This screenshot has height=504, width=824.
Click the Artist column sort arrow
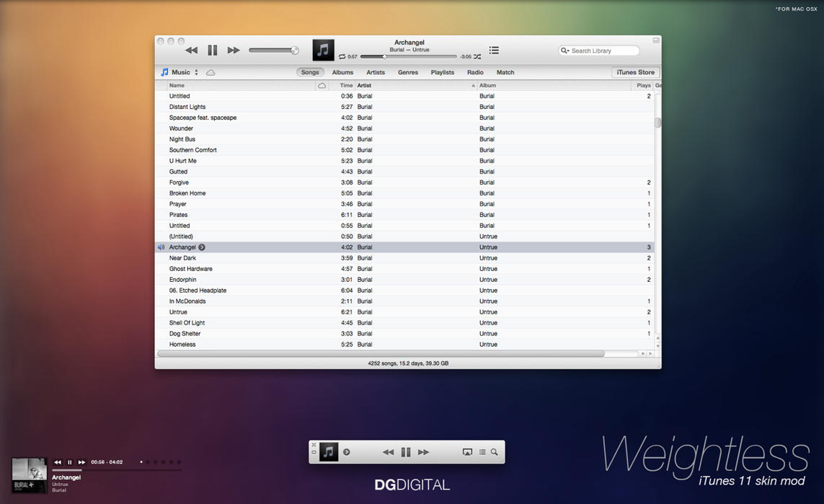pos(473,86)
